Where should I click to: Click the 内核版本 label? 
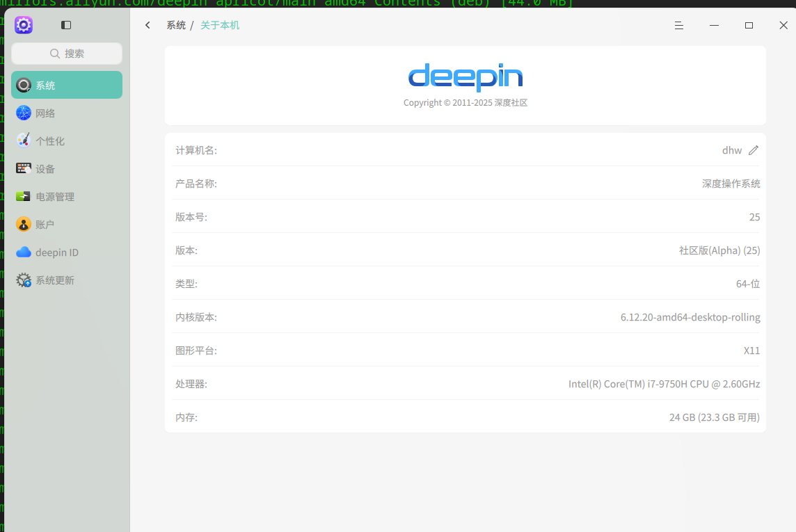196,318
